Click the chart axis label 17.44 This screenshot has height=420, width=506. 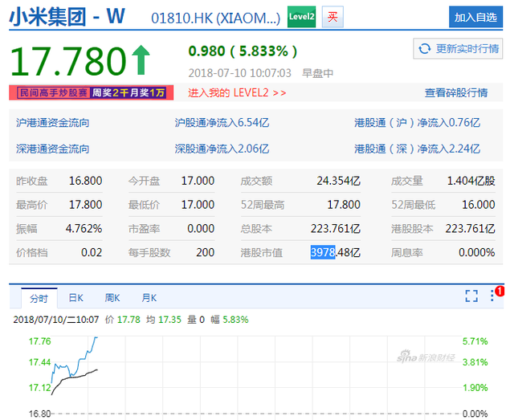39,362
